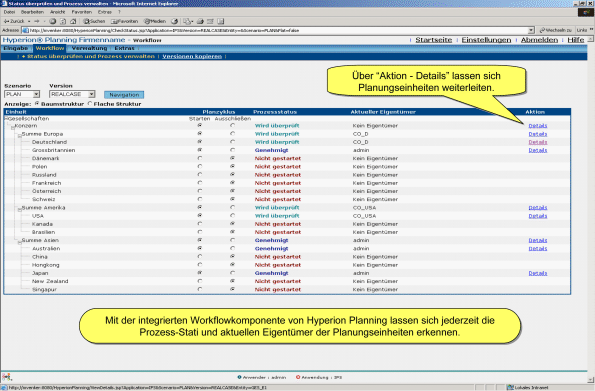Select Ausschließen radio for Deutschland
Screen dimensions: 595x391
(x=232, y=142)
